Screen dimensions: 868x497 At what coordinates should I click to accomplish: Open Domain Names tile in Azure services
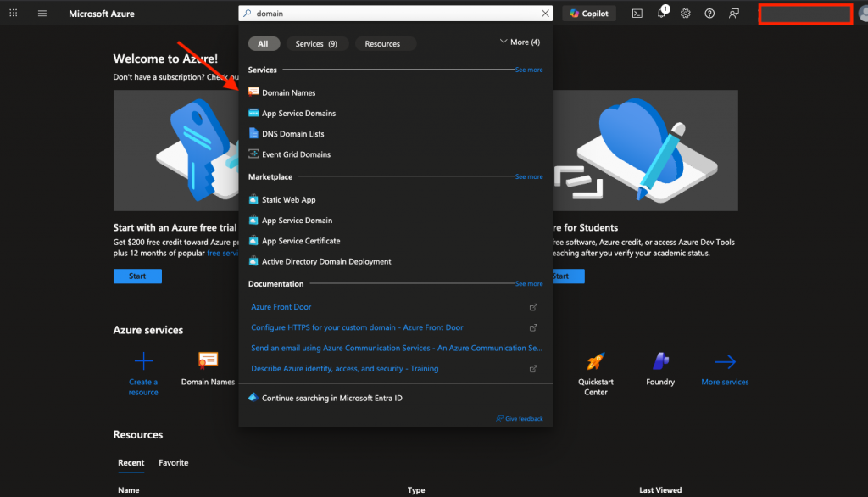[x=209, y=369]
